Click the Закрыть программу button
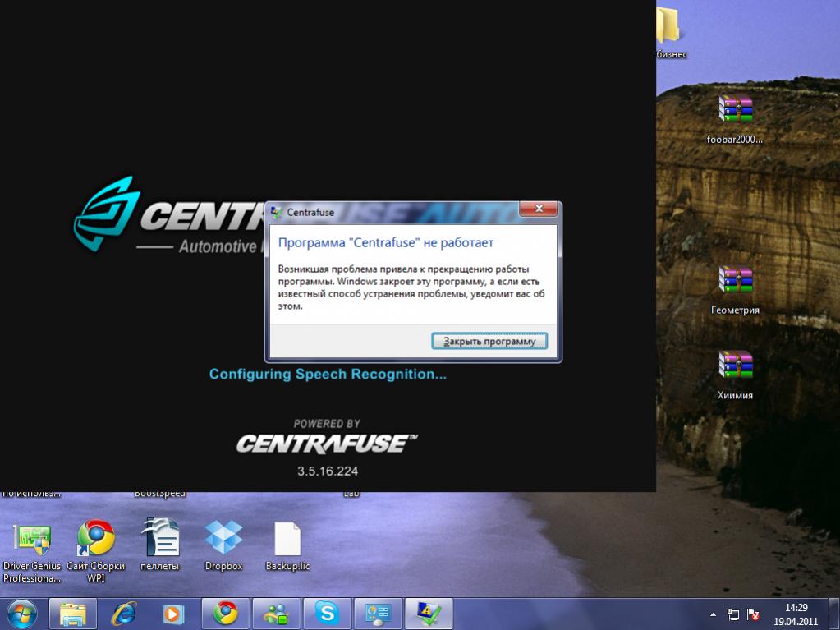 489,341
